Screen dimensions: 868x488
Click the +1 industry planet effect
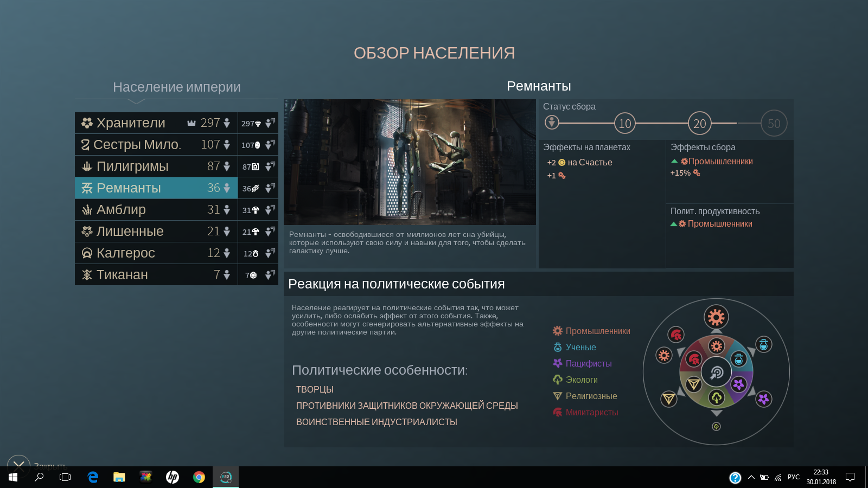(556, 176)
